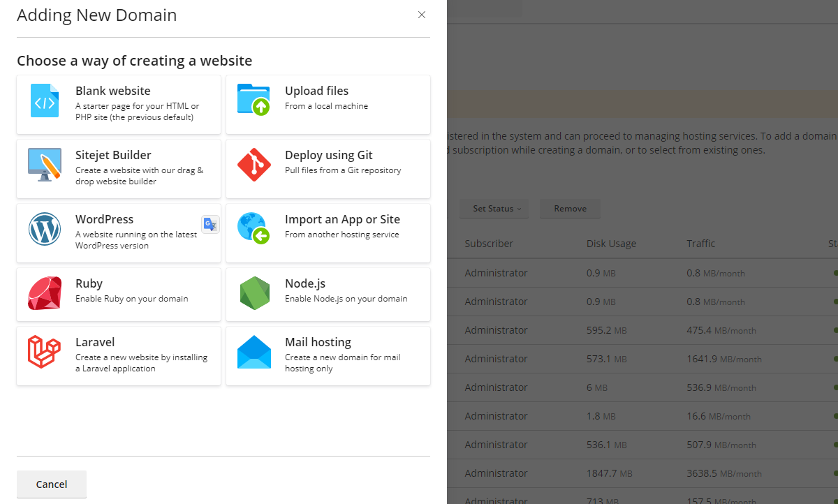Click the "573.1 MB" disk usage cell
Viewport: 838px width, 504px height.
point(607,359)
